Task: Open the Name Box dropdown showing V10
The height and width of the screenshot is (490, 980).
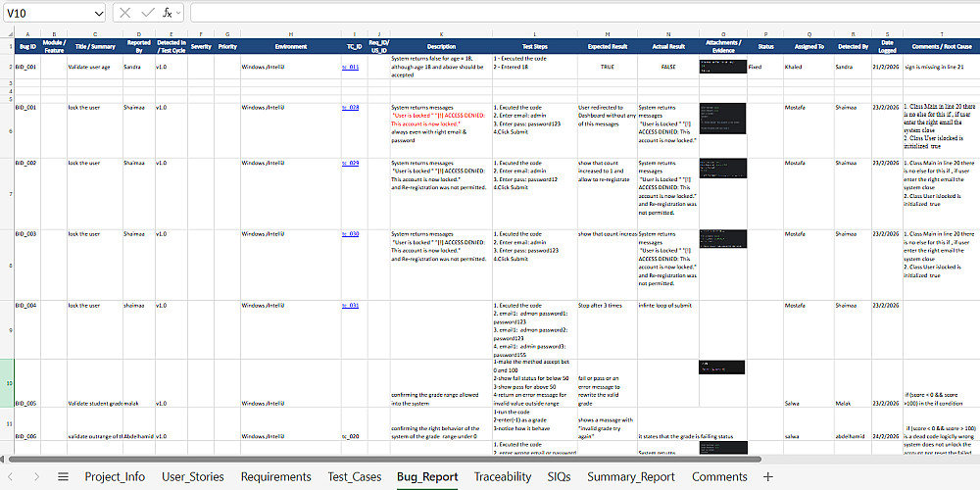Action: [x=99, y=13]
